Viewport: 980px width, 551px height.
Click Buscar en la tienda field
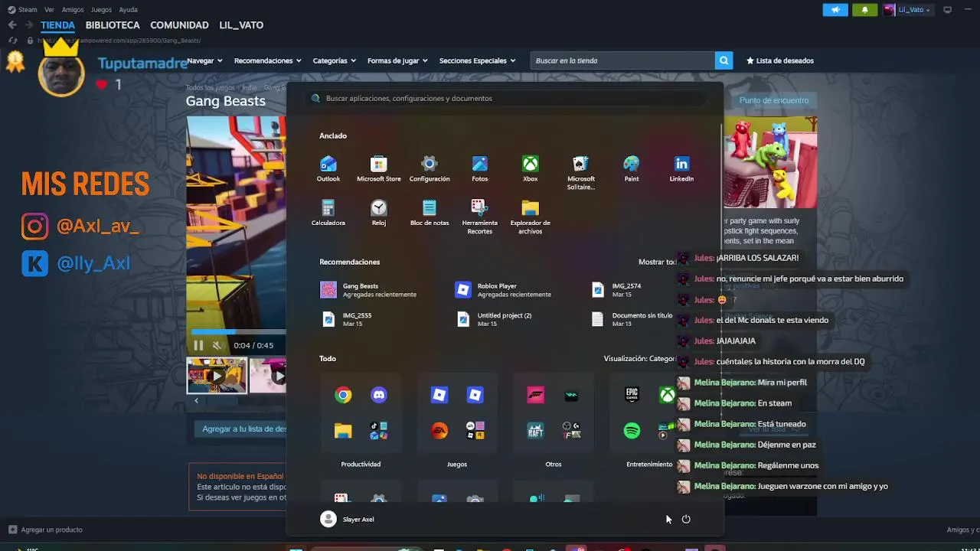(622, 60)
